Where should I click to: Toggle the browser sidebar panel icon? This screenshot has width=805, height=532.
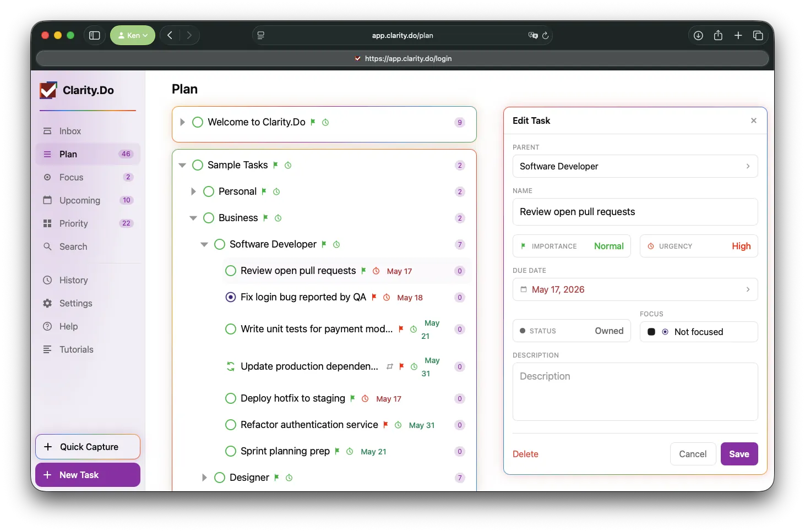(95, 35)
